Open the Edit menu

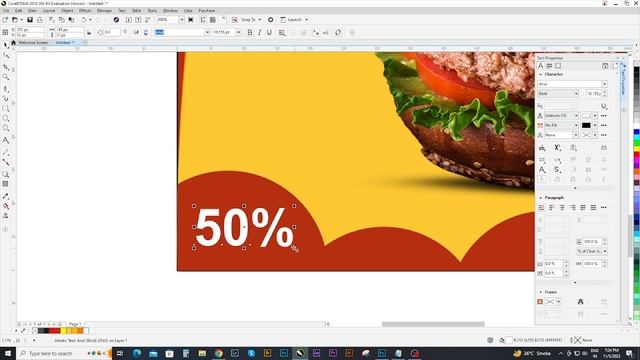coord(19,11)
